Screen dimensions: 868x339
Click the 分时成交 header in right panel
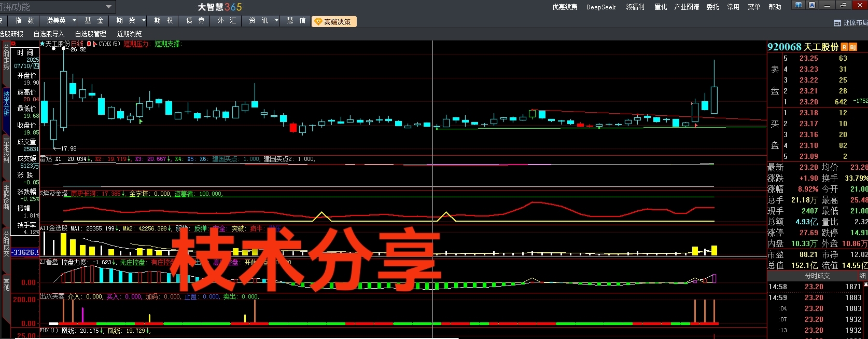point(817,276)
